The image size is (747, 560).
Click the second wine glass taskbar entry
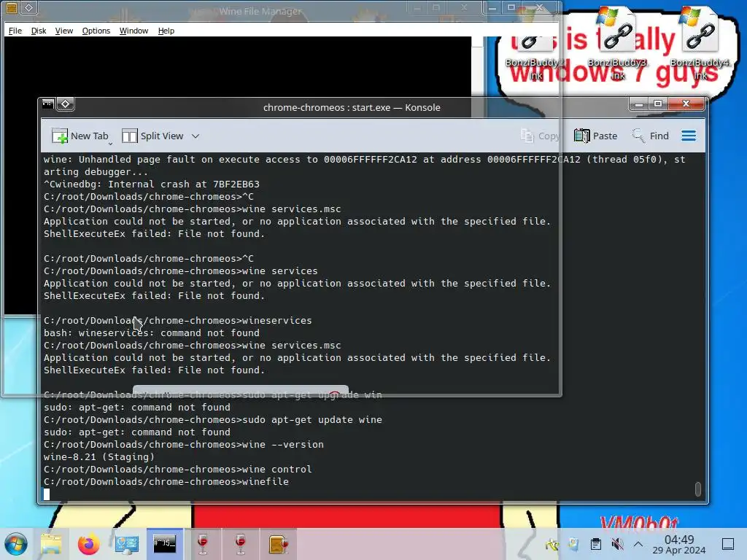point(241,544)
